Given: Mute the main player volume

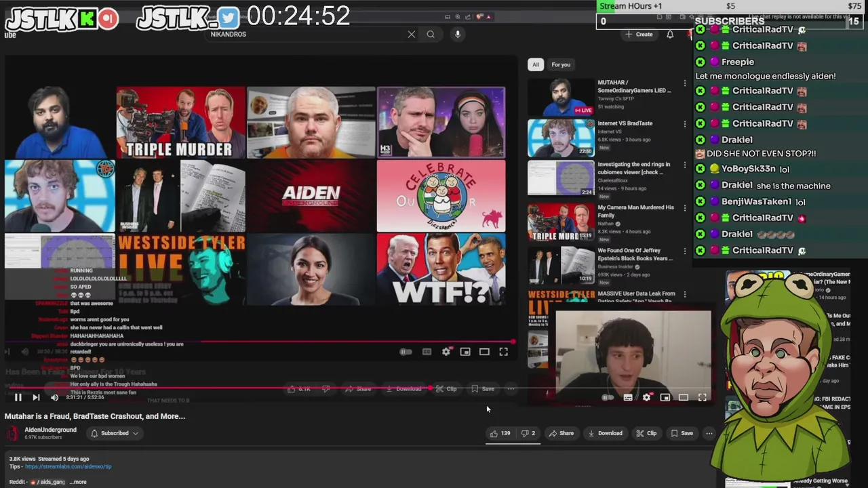Looking at the screenshot, I should [x=54, y=397].
